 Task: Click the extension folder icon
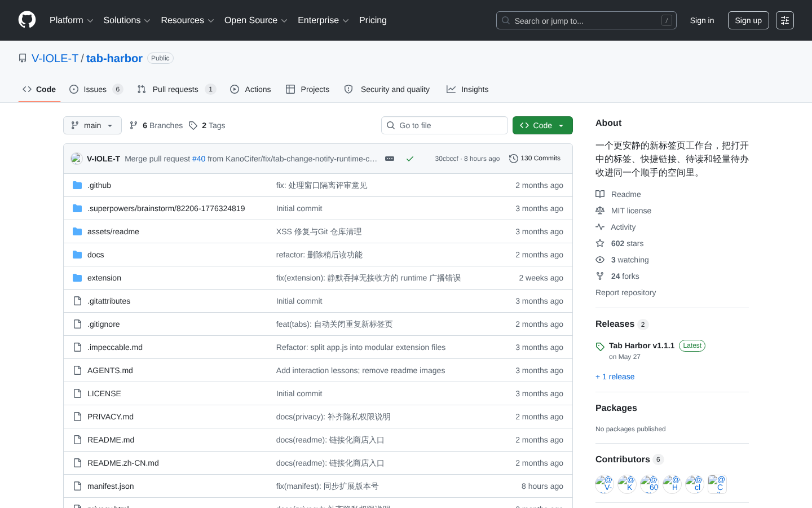click(77, 278)
